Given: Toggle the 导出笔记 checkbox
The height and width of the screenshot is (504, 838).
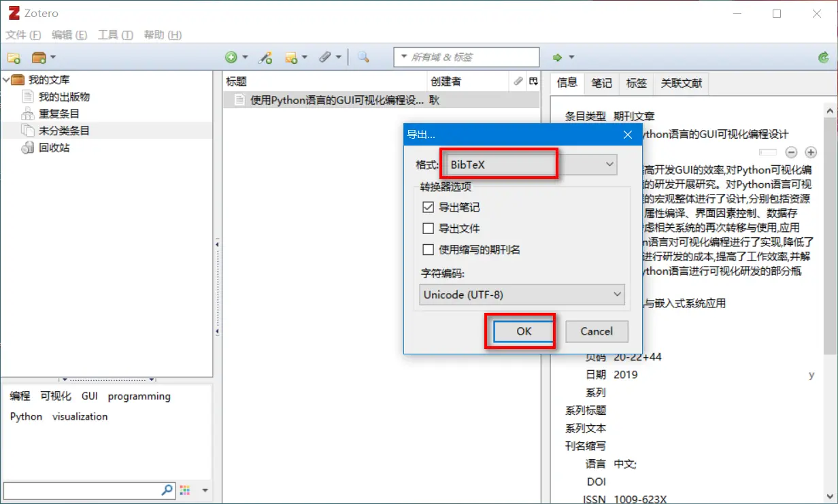Looking at the screenshot, I should tap(428, 207).
